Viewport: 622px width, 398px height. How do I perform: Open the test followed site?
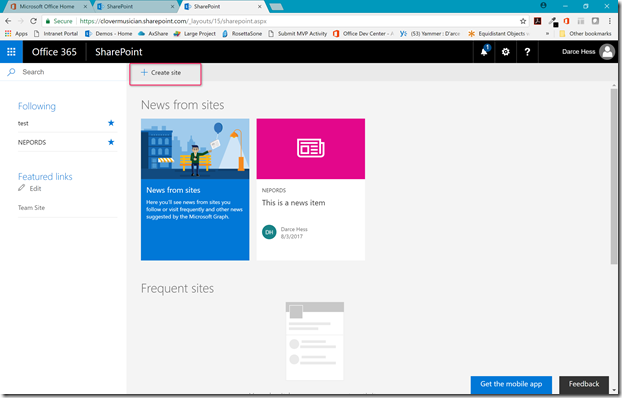pos(23,123)
